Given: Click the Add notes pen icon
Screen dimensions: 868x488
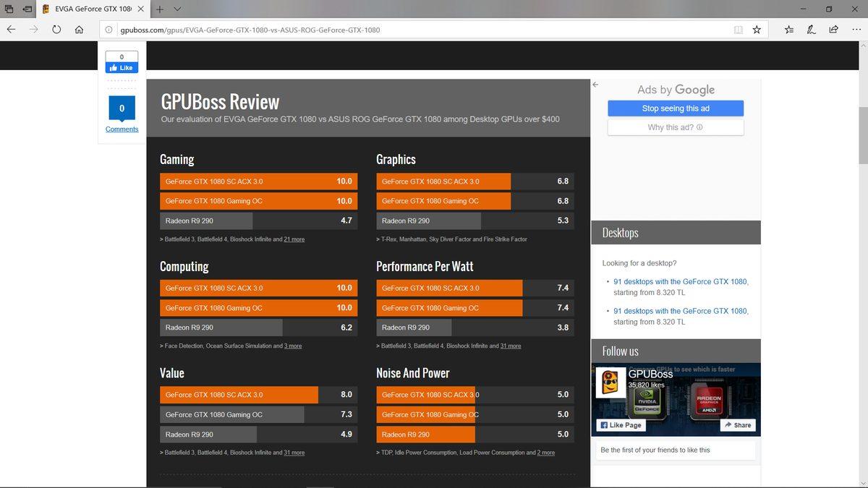Looking at the screenshot, I should [812, 30].
